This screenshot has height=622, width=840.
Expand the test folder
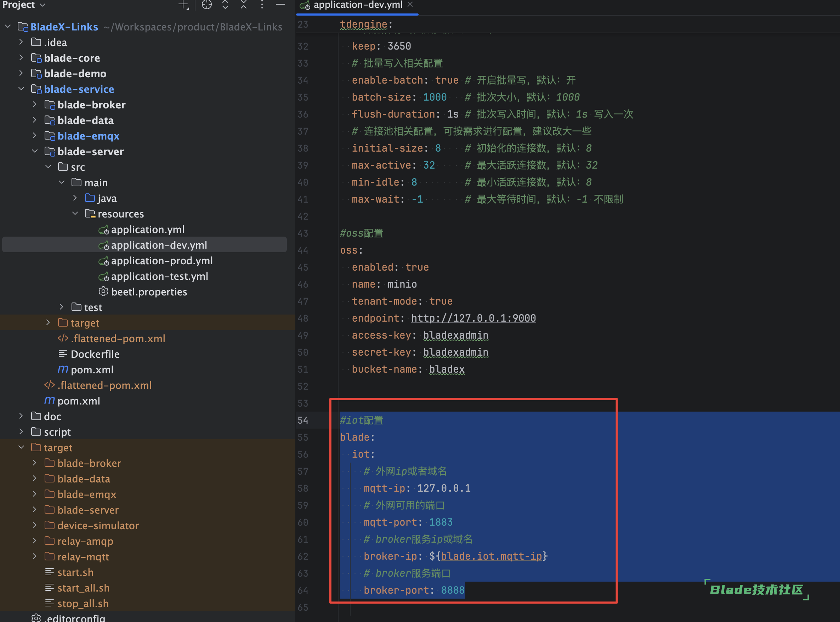pos(62,307)
